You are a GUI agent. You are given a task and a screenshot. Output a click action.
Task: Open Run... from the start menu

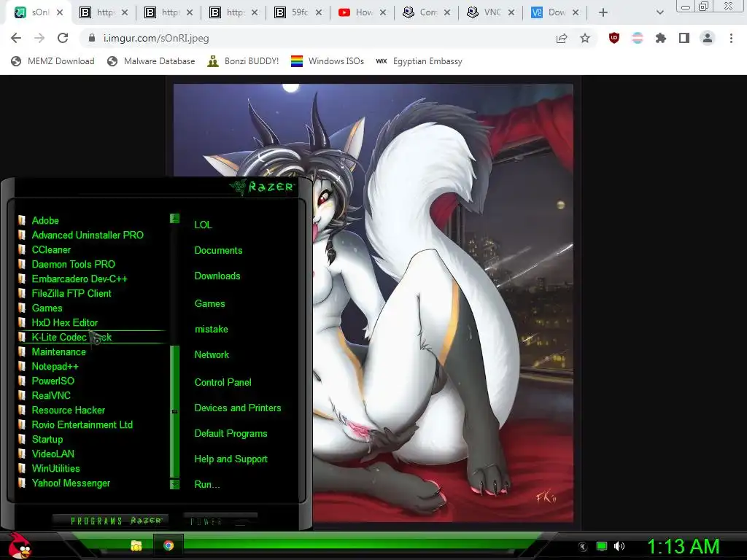pos(206,485)
